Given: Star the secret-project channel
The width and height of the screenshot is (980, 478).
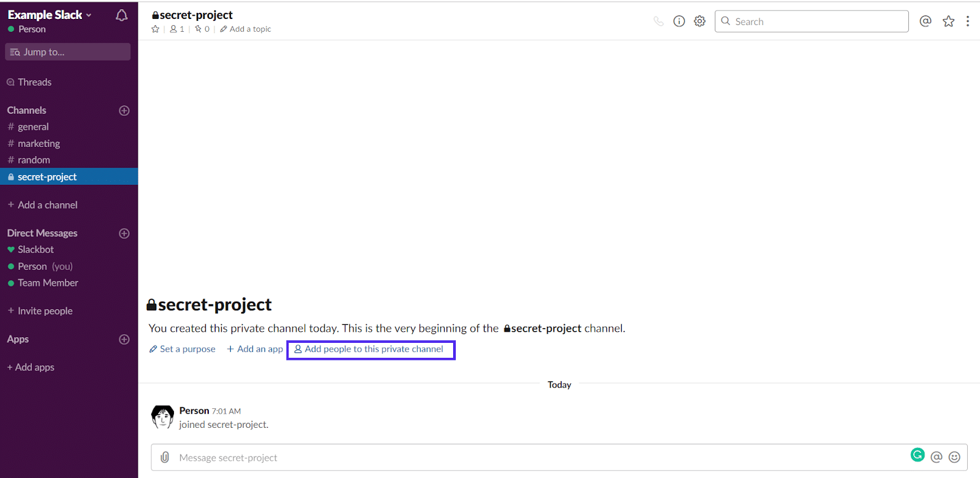Looking at the screenshot, I should pyautogui.click(x=156, y=29).
